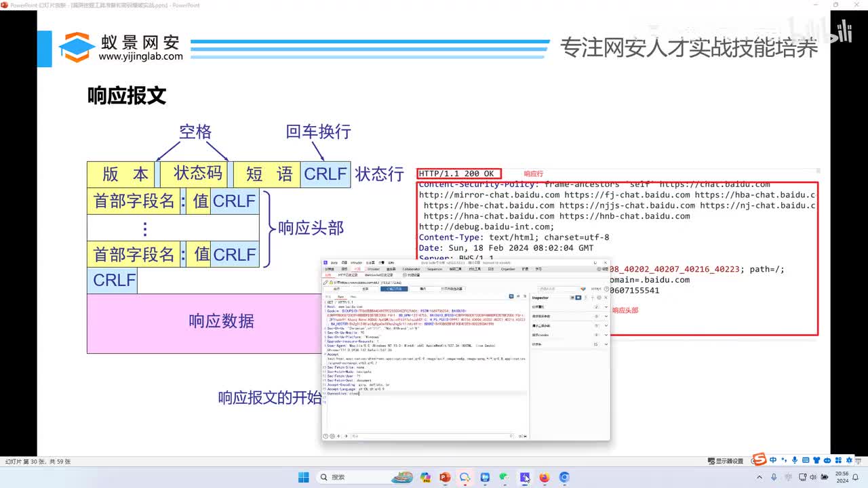
Task: Expand 请求cookies section in Inspector
Action: pyautogui.click(x=606, y=335)
